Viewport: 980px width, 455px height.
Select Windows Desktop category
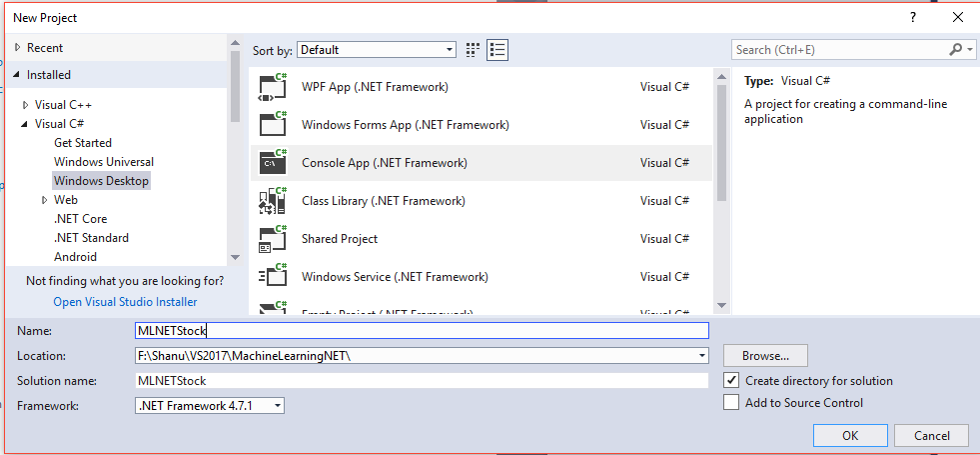[x=101, y=181]
